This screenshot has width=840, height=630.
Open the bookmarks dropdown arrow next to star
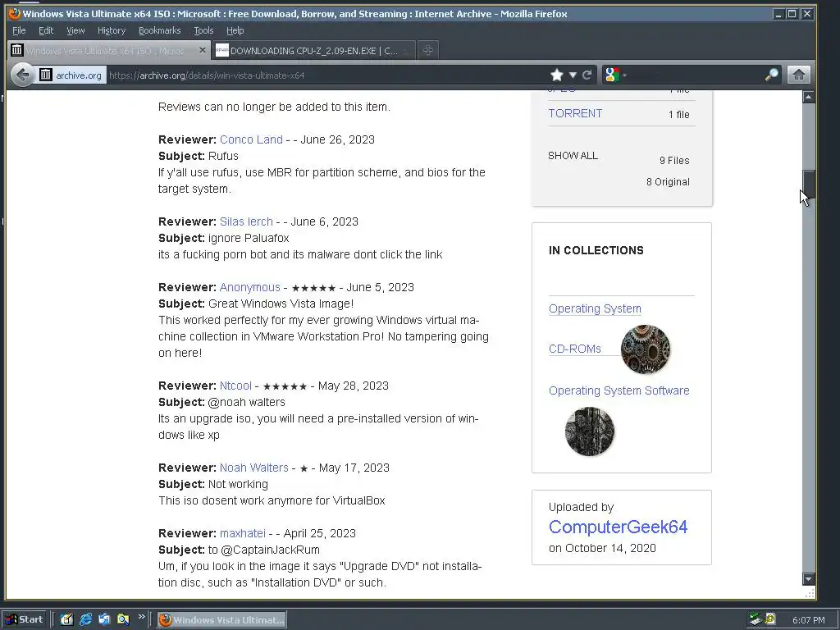tap(573, 75)
